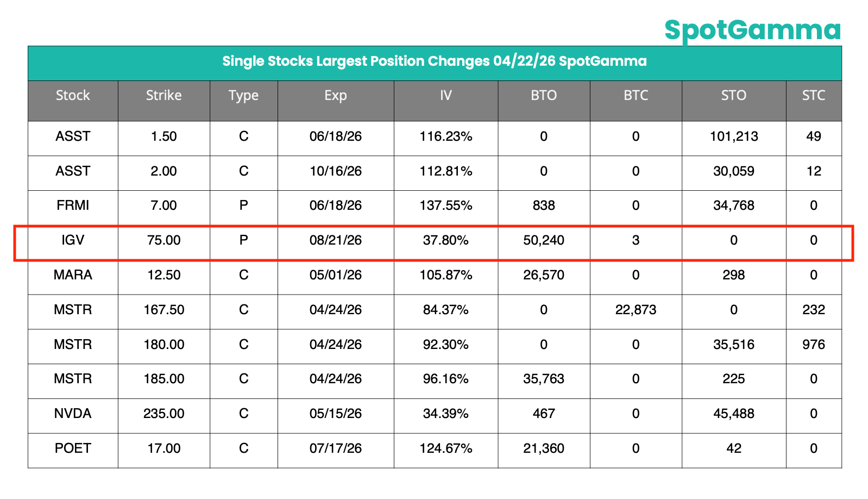Image resolution: width=868 pixels, height=499 pixels.
Task: Click the SpotGamma logo
Action: tap(752, 30)
